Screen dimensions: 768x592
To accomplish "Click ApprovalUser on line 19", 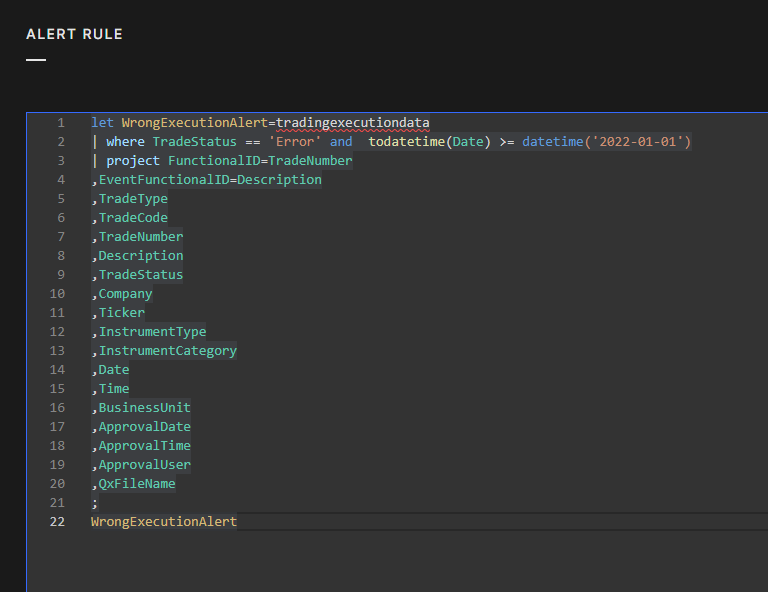I will click(144, 465).
